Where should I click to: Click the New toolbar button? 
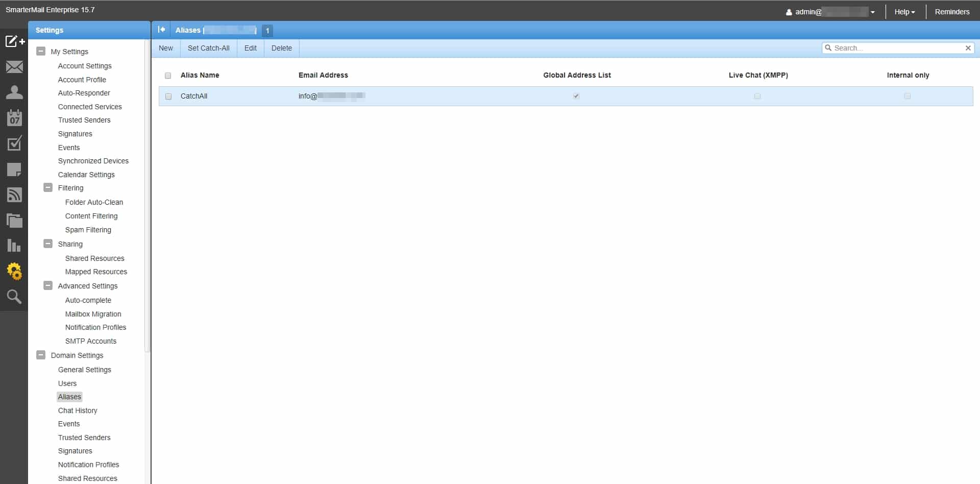(x=166, y=48)
